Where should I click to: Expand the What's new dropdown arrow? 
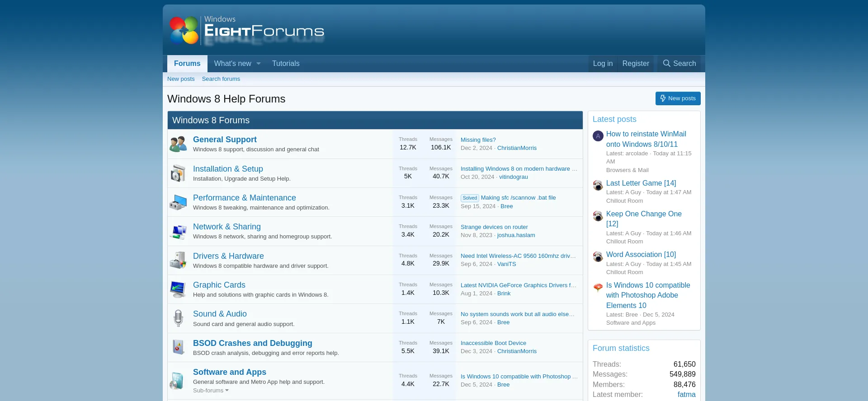tap(259, 64)
